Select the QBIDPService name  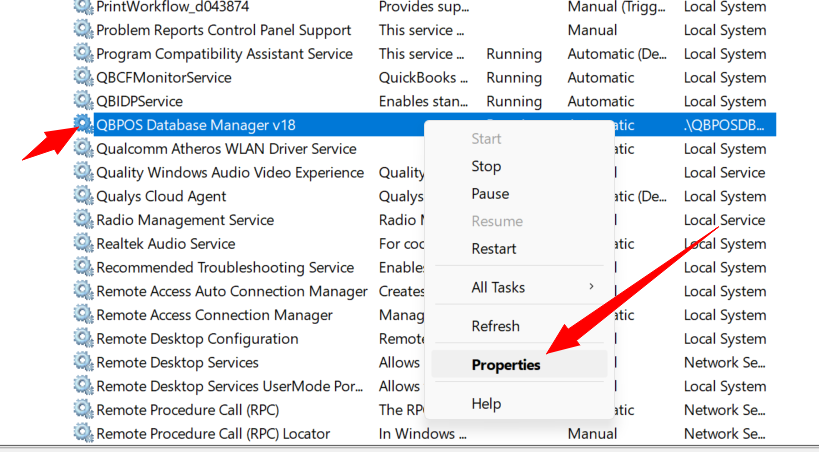[x=139, y=101]
